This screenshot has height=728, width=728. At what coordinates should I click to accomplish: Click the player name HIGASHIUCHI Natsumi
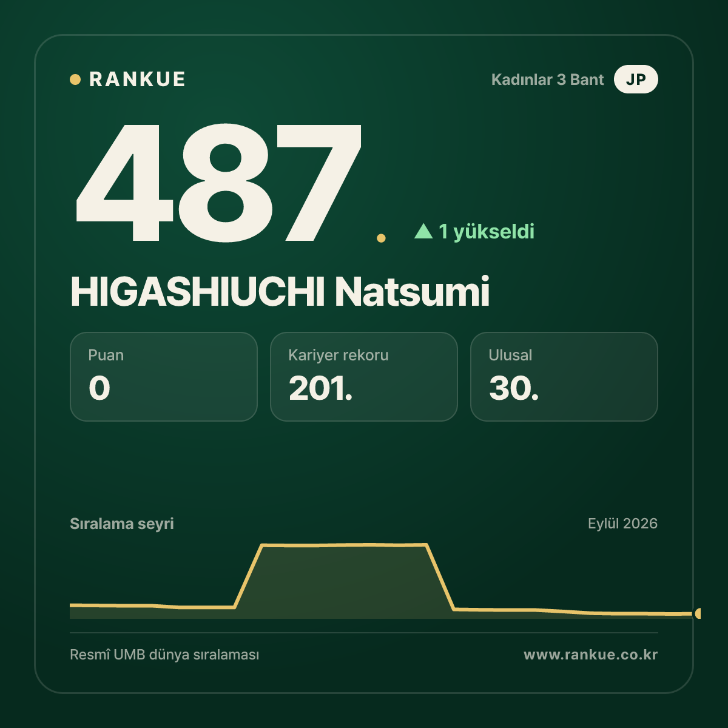280,292
